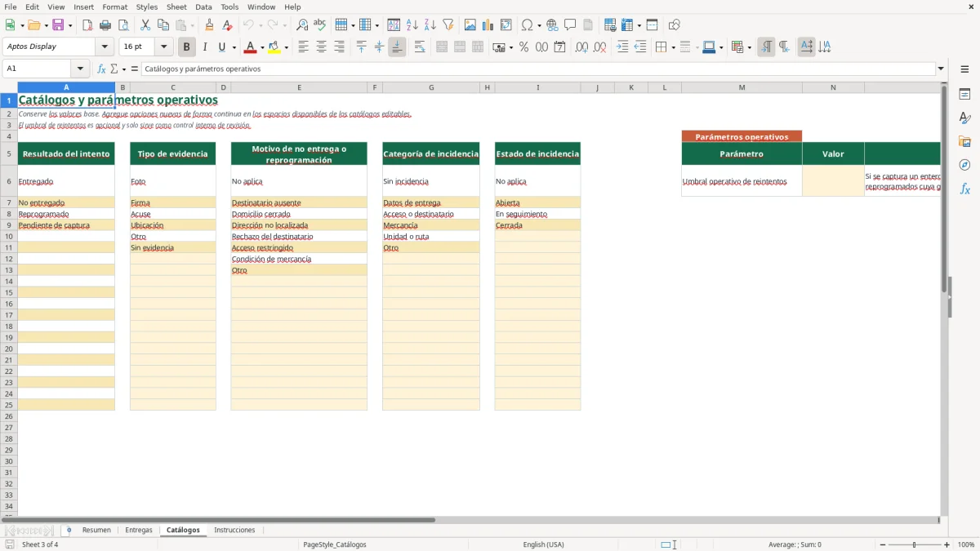Viewport: 980px width, 551px height.
Task: Toggle Italic formatting
Action: [205, 47]
